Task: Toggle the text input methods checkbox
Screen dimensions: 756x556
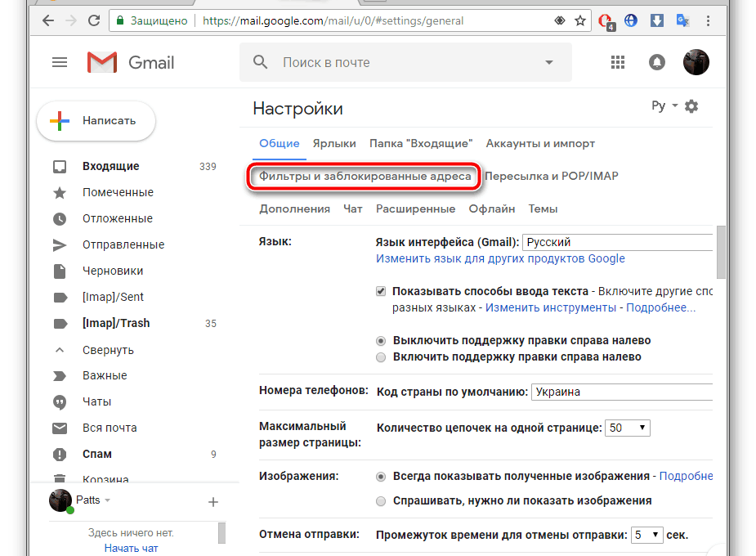Action: pos(381,291)
